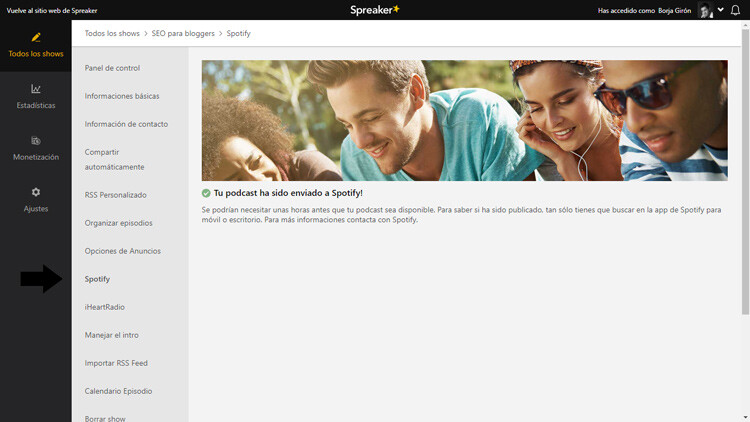
Task: Open the Estadísticas chart icon
Action: coord(36,89)
